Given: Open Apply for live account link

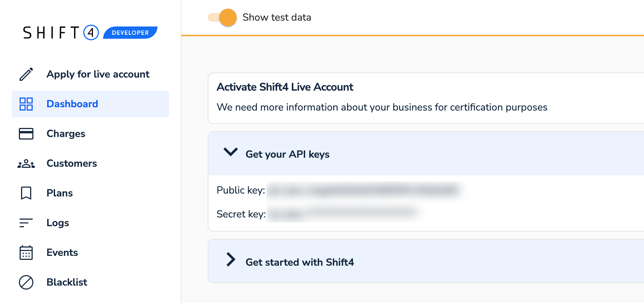Looking at the screenshot, I should [x=98, y=74].
